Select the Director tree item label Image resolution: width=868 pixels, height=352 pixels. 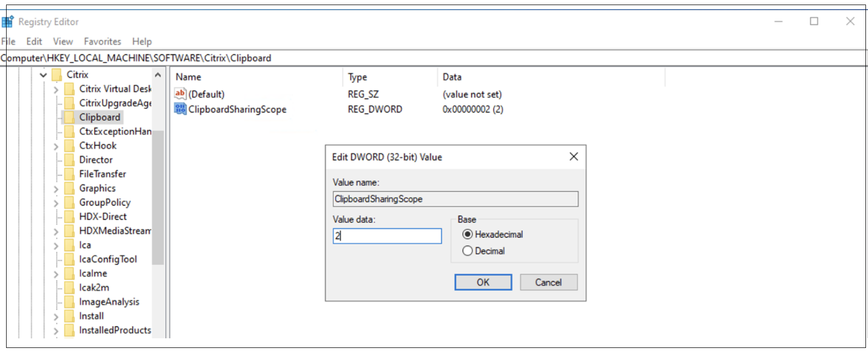[x=96, y=160]
